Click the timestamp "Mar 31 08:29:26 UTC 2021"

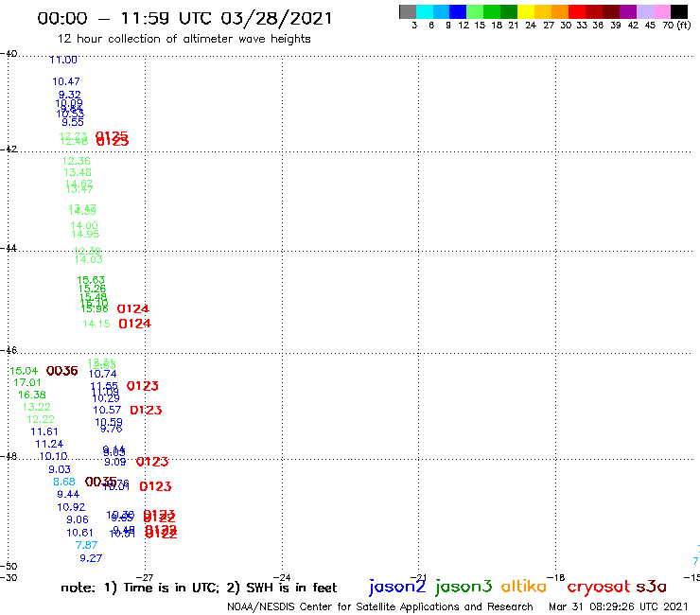619,606
